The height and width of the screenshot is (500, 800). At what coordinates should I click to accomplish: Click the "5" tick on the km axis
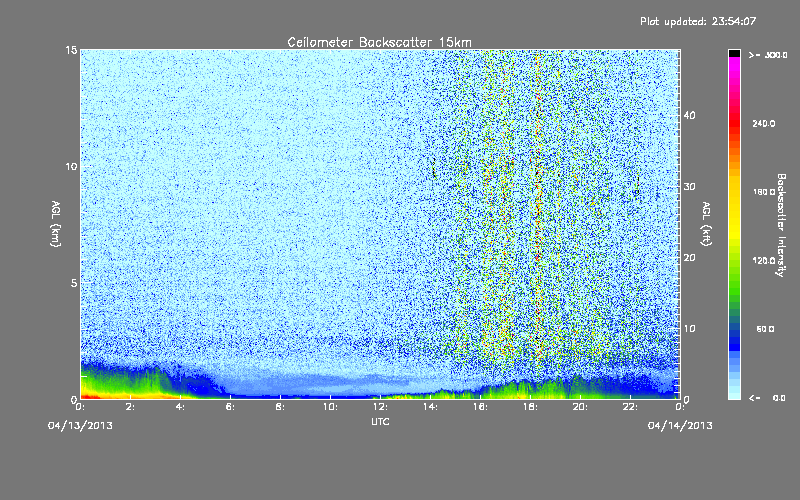coord(74,283)
